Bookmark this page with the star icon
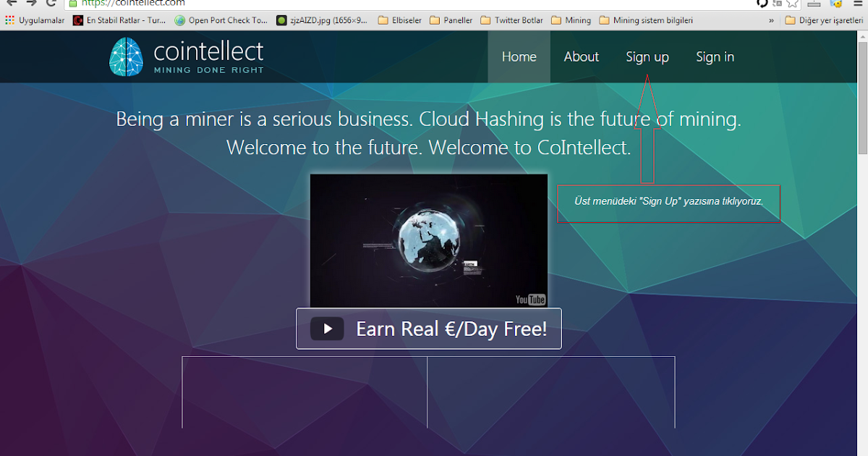Viewport: 868px width, 456px height. pyautogui.click(x=793, y=3)
